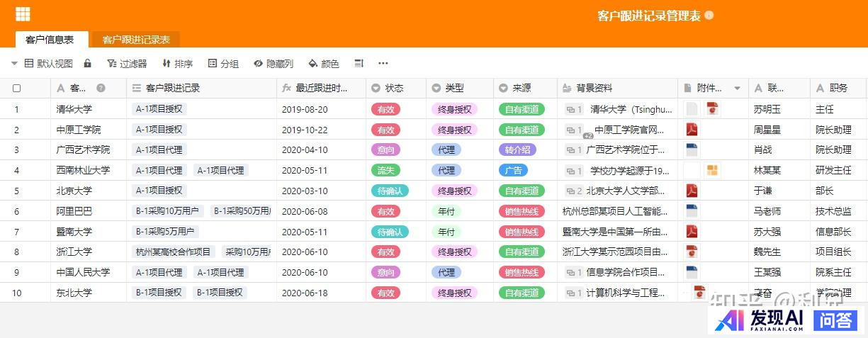Open PDF attachment for 北京大学
Viewport: 868px width, 338px height.
[x=691, y=191]
